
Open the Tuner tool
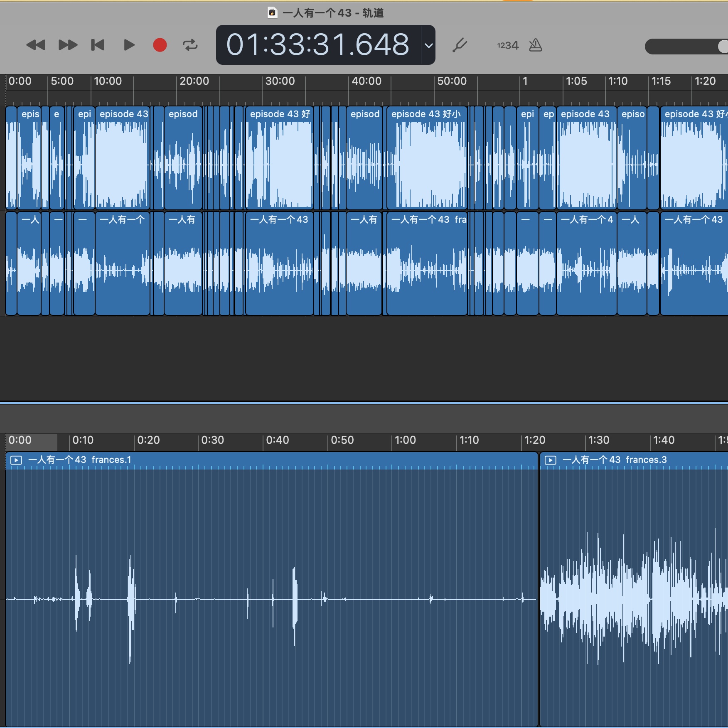pyautogui.click(x=460, y=45)
